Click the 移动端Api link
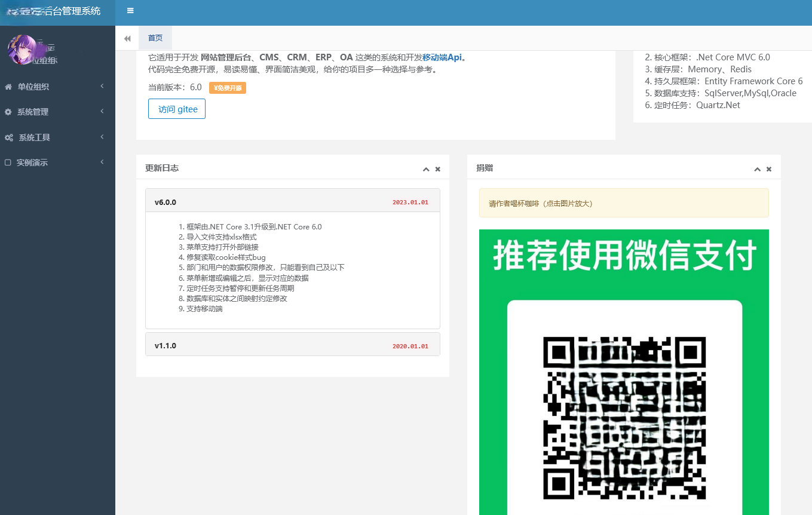This screenshot has width=812, height=515. (x=442, y=57)
